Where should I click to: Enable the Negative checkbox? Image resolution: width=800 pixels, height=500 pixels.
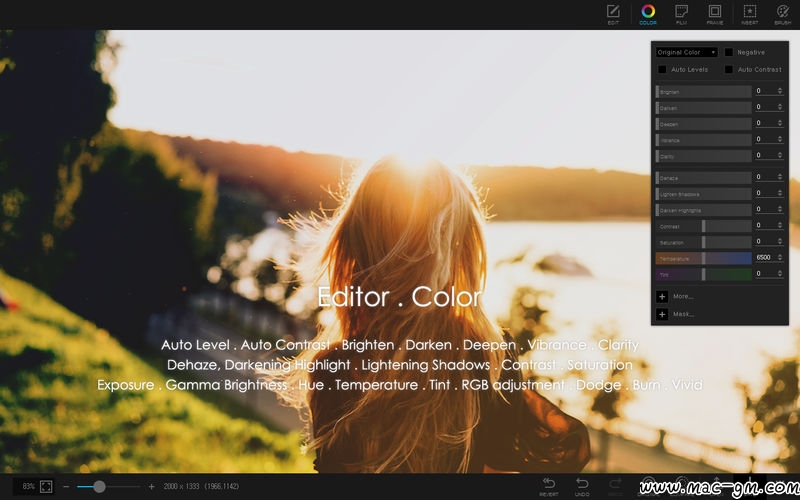(x=729, y=52)
